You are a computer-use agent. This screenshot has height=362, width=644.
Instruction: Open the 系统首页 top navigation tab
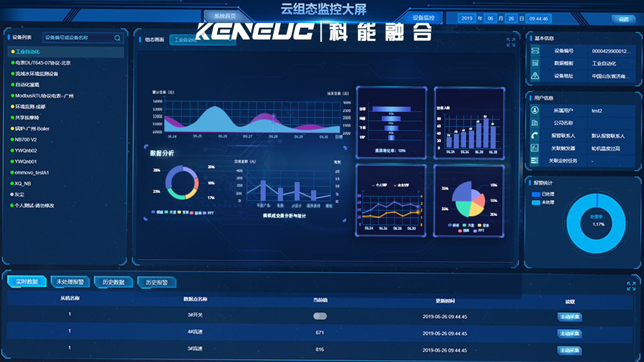pos(225,16)
